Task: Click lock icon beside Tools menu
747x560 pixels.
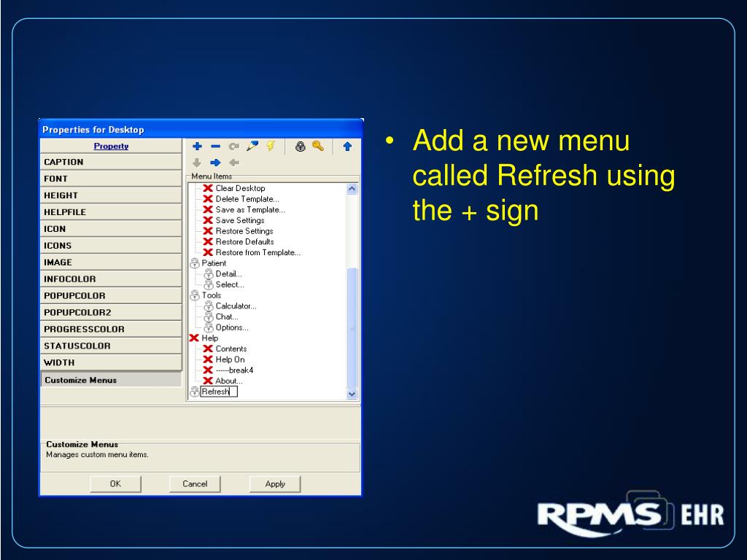Action: pos(194,295)
